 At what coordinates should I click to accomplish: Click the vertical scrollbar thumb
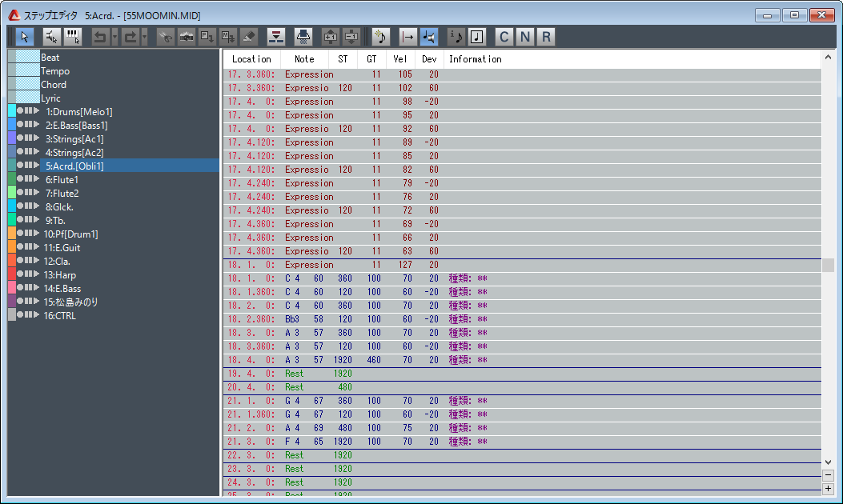pyautogui.click(x=828, y=265)
